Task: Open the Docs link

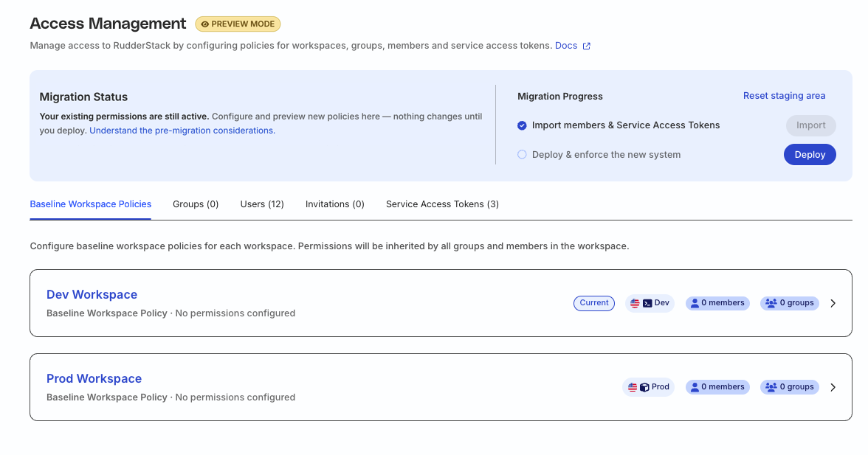Action: [566, 45]
